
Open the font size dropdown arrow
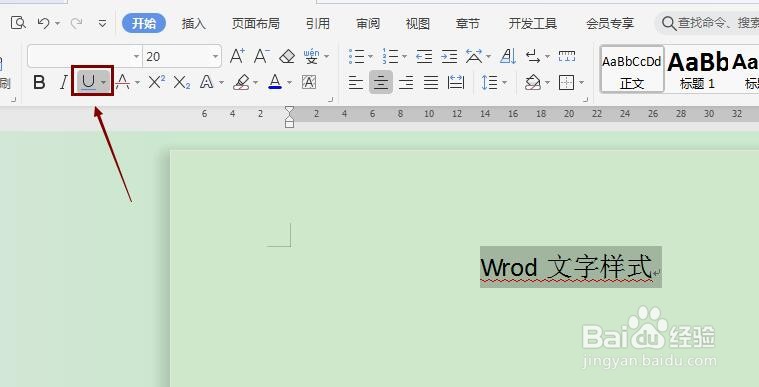[215, 57]
